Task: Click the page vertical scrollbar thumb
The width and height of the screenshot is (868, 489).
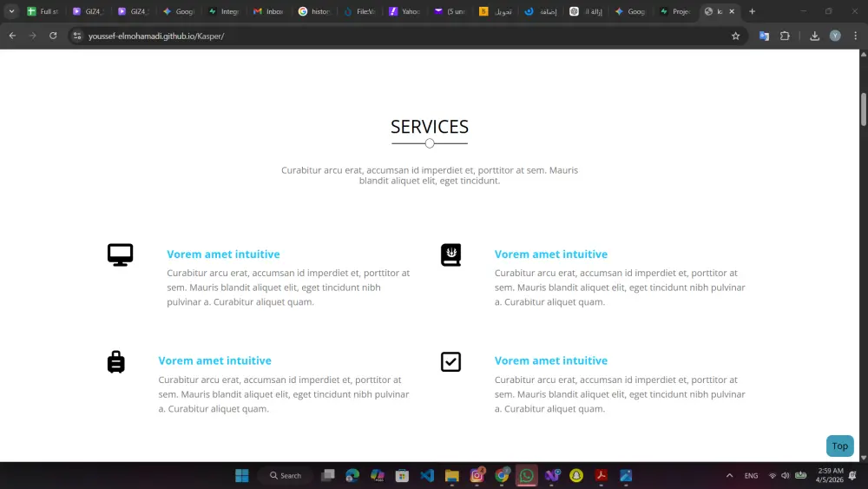Action: coord(863,109)
